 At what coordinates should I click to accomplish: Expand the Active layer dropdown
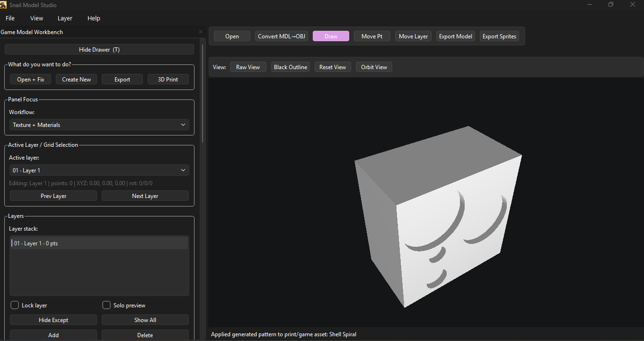[x=99, y=170]
